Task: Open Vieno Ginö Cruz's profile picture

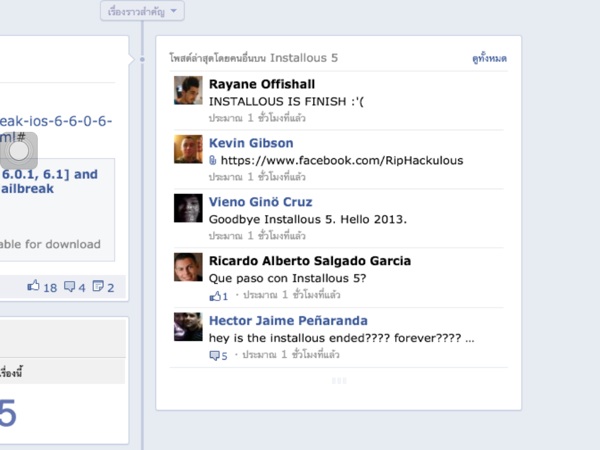Action: (x=188, y=208)
